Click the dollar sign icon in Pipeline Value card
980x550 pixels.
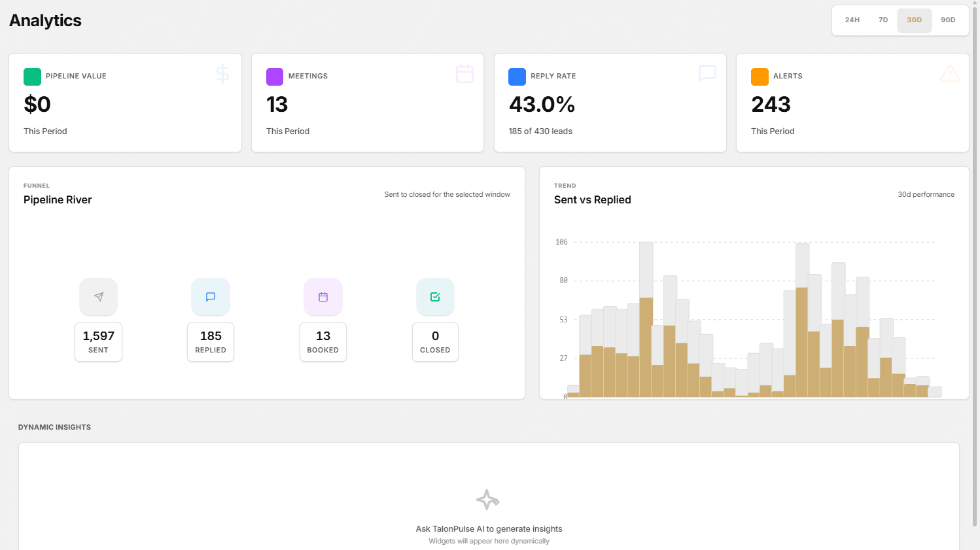click(x=222, y=73)
